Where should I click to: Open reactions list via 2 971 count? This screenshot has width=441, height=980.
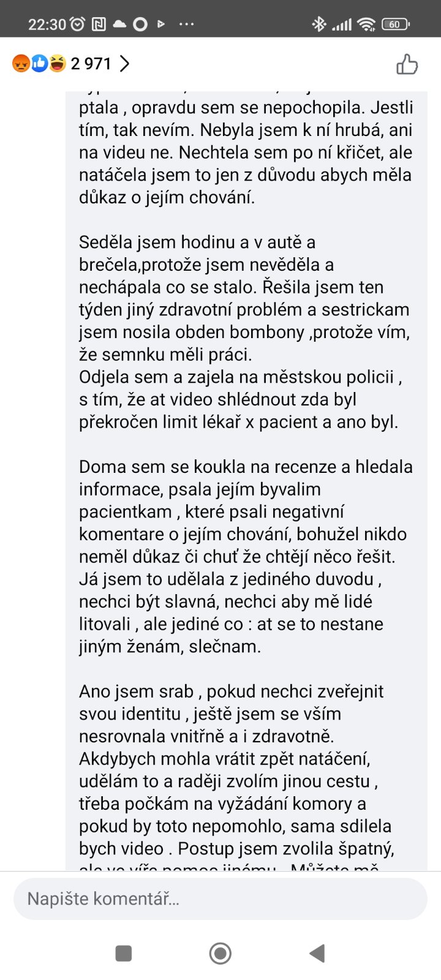pos(91,64)
